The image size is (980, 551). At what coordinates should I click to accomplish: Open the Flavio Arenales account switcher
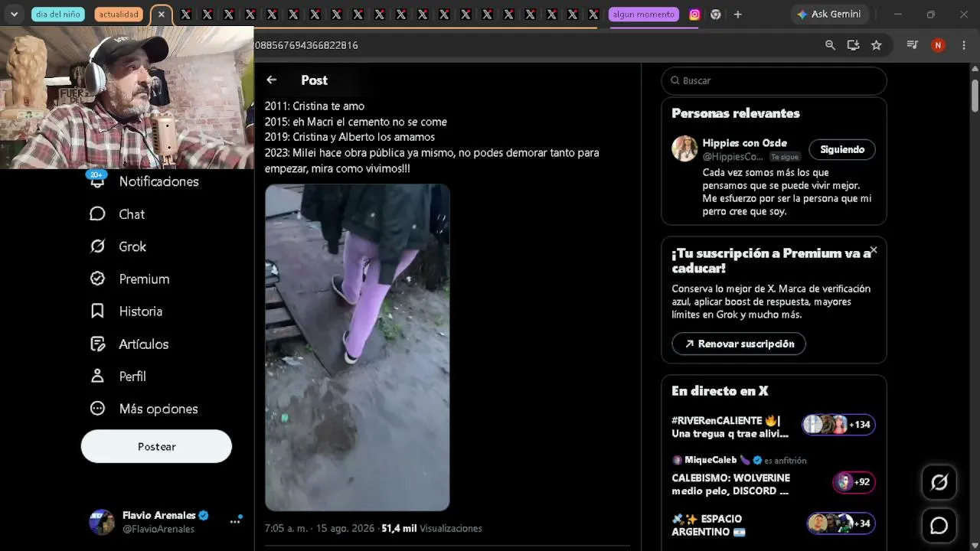pos(156,521)
